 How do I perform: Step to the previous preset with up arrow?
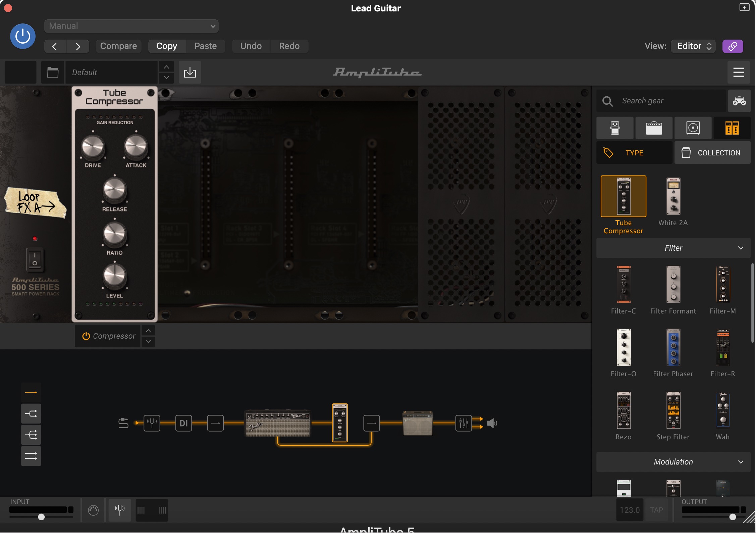click(166, 67)
